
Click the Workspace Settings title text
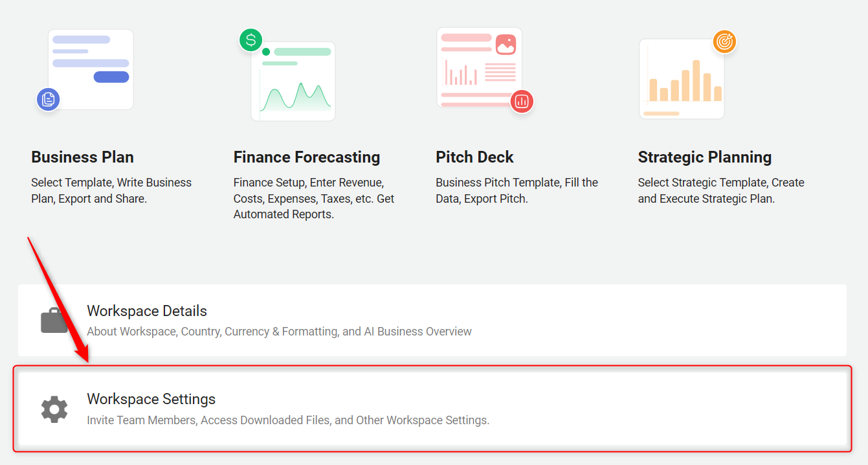[x=151, y=399]
